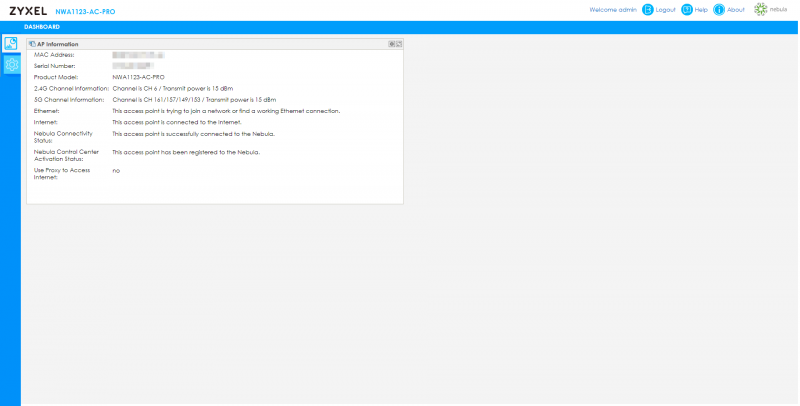800x406 pixels.
Task: Click 'connected to the Internet' status text
Action: click(x=204, y=122)
